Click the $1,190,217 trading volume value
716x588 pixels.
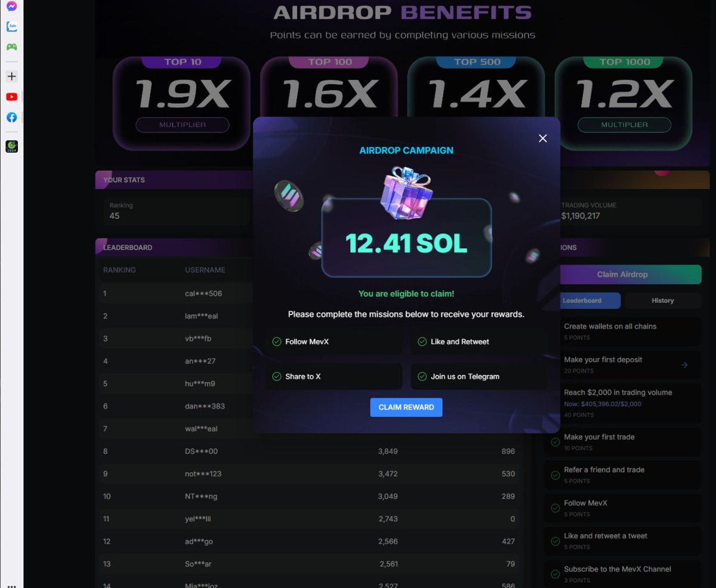581,216
